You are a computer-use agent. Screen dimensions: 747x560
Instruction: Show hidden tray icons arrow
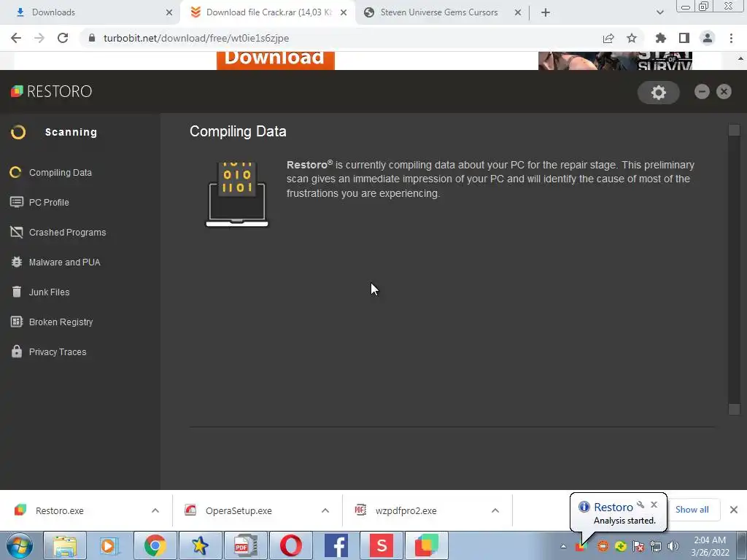pos(563,546)
